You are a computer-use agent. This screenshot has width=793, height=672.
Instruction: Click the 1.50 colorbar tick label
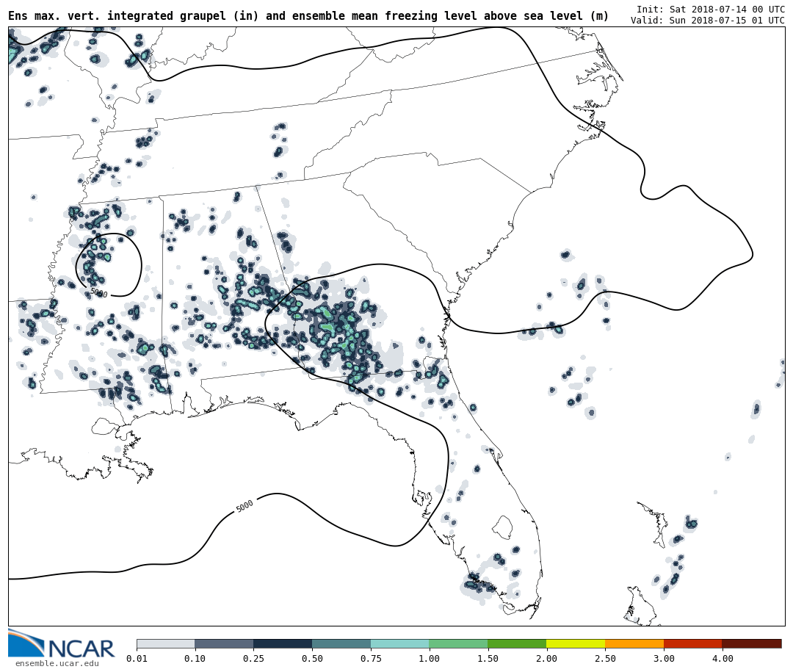[488, 658]
